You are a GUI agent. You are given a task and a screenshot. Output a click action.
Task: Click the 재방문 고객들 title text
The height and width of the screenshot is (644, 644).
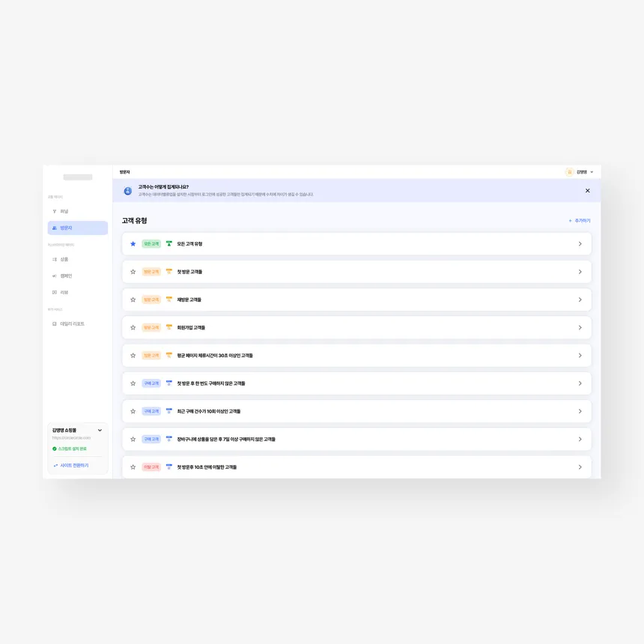click(189, 300)
